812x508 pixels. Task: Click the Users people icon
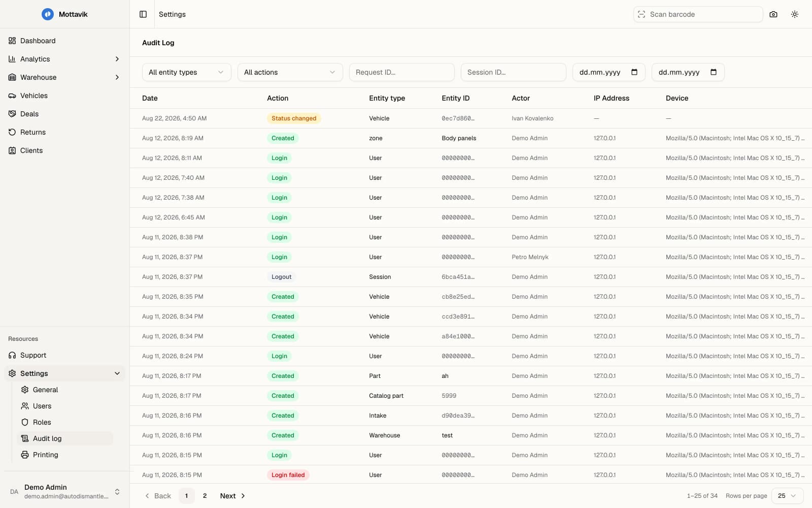(x=25, y=406)
